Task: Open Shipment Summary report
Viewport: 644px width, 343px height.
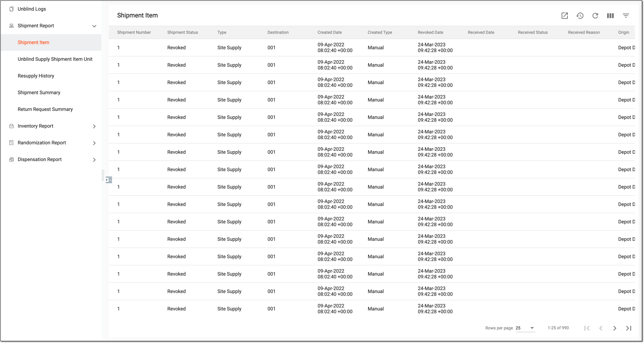Action: point(39,93)
